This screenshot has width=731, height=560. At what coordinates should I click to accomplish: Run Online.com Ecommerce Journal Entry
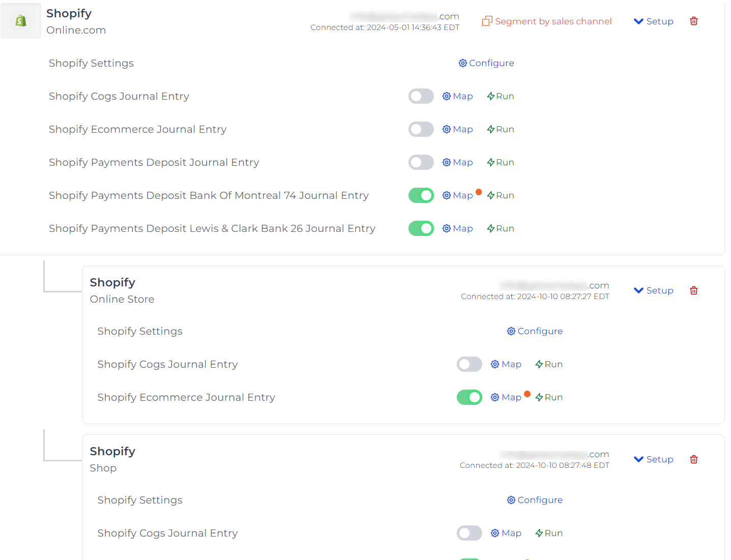tap(501, 129)
